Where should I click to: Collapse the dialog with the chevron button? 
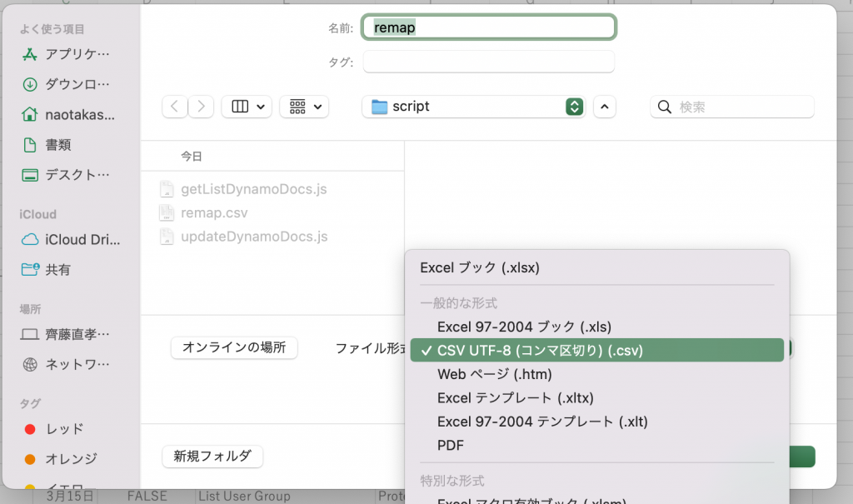[604, 107]
